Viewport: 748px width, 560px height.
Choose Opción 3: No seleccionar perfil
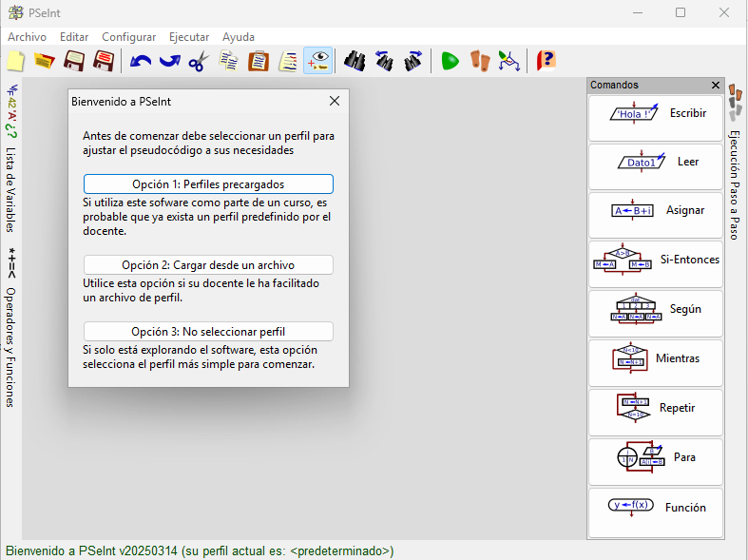208,332
